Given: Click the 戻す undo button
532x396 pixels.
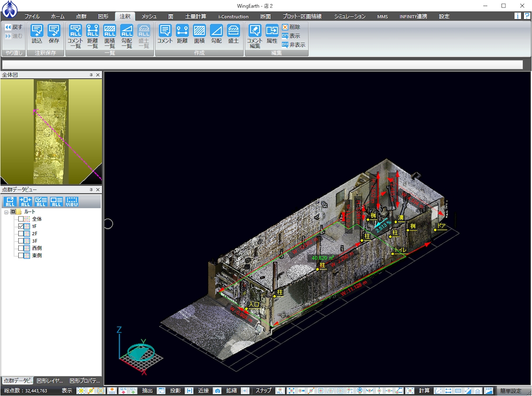Looking at the screenshot, I should [14, 27].
